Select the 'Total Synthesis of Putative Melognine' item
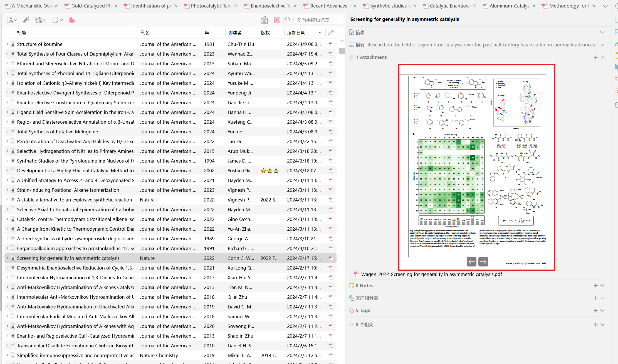The image size is (618, 364). pos(57,132)
